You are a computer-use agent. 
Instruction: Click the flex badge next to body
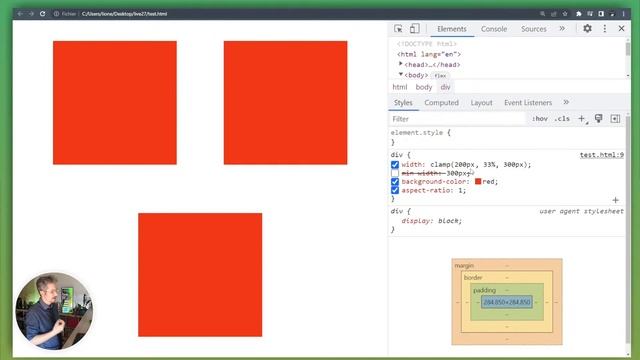click(x=440, y=76)
